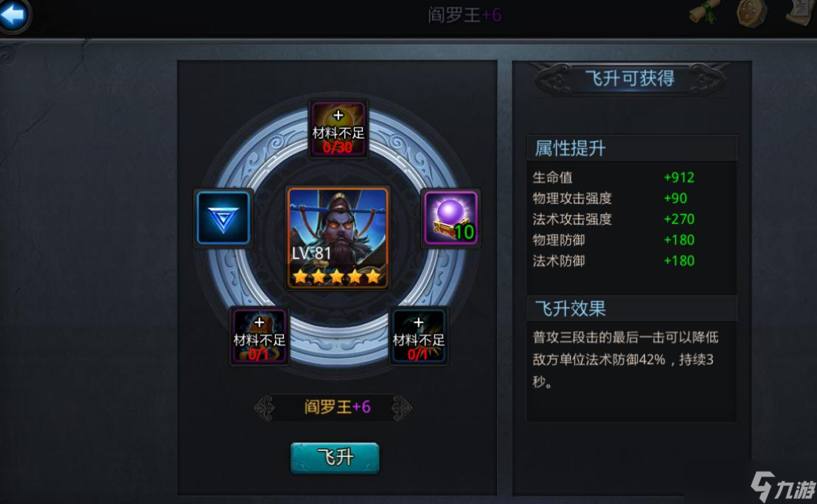Tap the ascension effect description text
817x504 pixels.
pyautogui.click(x=625, y=360)
